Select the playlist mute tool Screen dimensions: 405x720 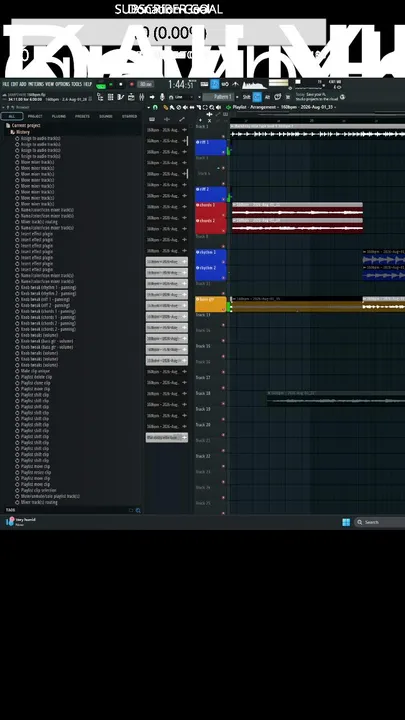point(185,107)
